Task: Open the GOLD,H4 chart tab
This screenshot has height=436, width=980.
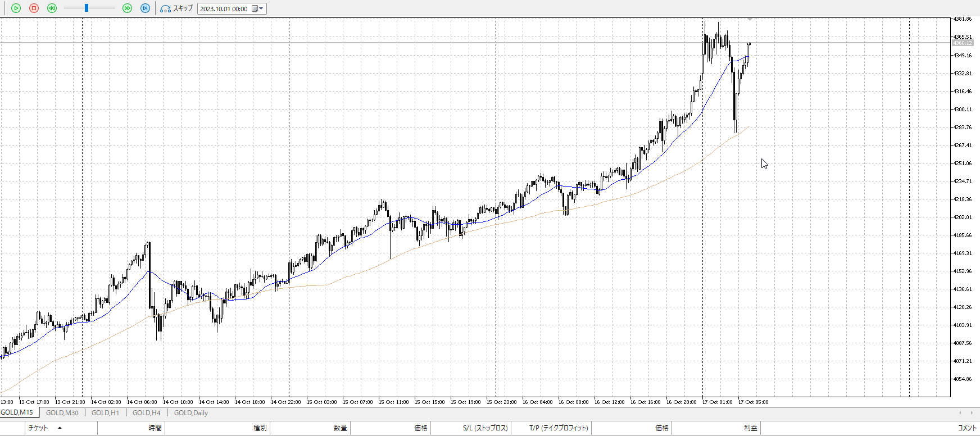Action: pos(146,413)
